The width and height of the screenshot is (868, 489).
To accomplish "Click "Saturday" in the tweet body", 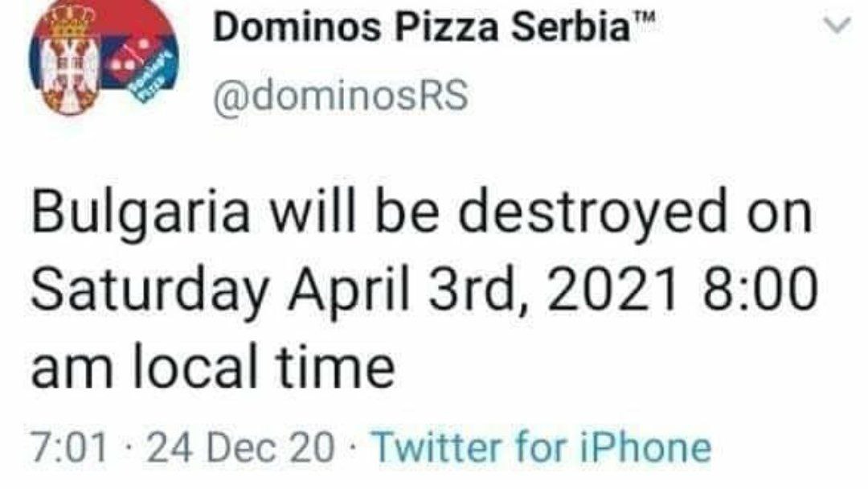I will 149,290.
